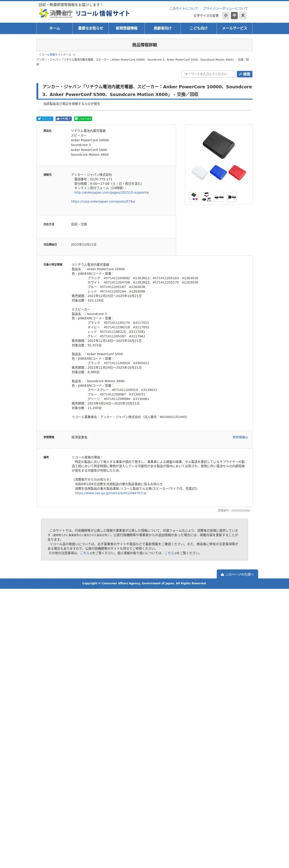Select the thumbnail with the round black speaker

click(231, 197)
